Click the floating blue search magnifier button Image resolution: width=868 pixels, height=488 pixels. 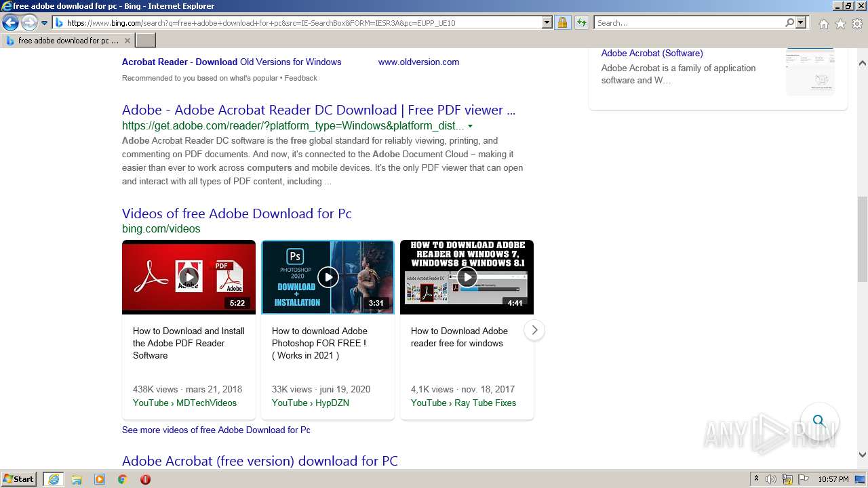pos(819,421)
